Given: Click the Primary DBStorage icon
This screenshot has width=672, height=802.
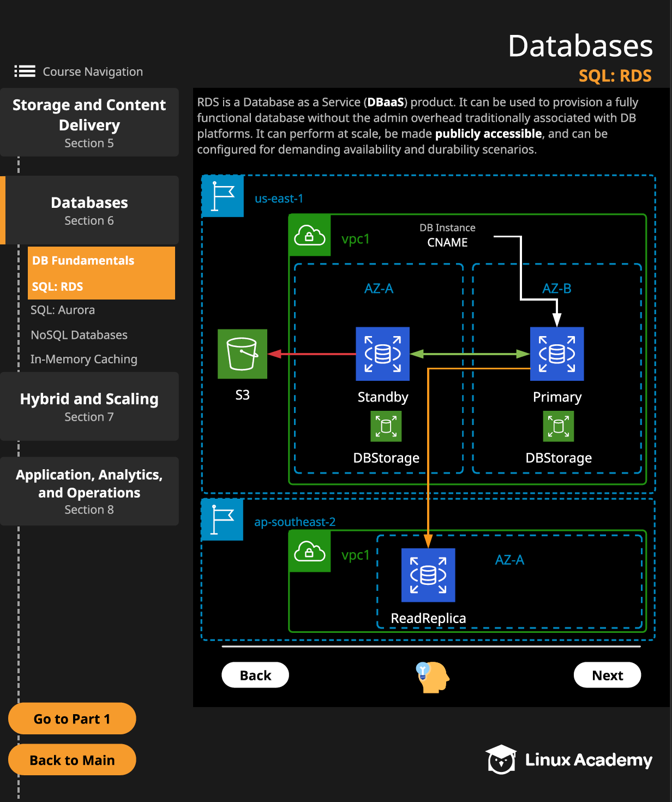Looking at the screenshot, I should 559,426.
